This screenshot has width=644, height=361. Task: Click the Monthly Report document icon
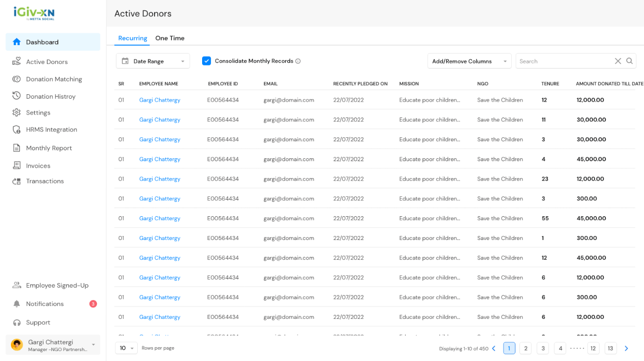click(17, 148)
